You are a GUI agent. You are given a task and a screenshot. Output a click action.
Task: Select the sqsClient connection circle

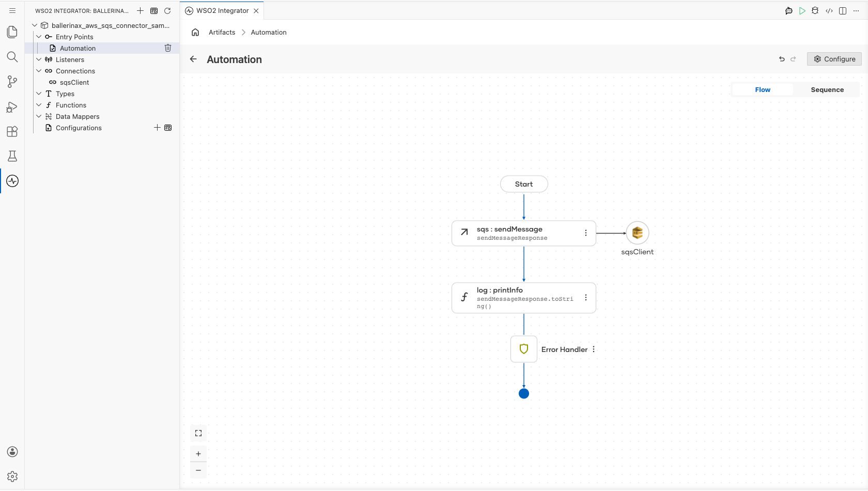point(638,233)
